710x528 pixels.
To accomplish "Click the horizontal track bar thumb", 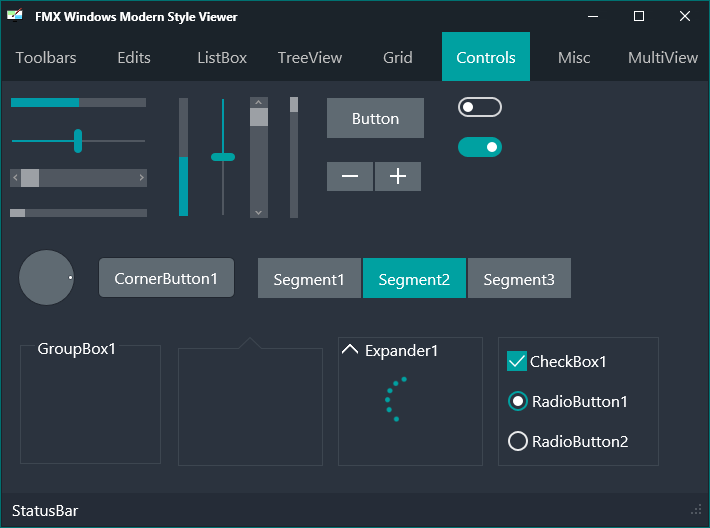I will 78,141.
